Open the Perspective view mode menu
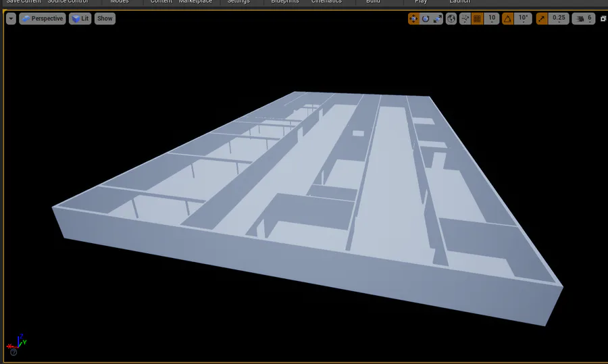 [43, 19]
